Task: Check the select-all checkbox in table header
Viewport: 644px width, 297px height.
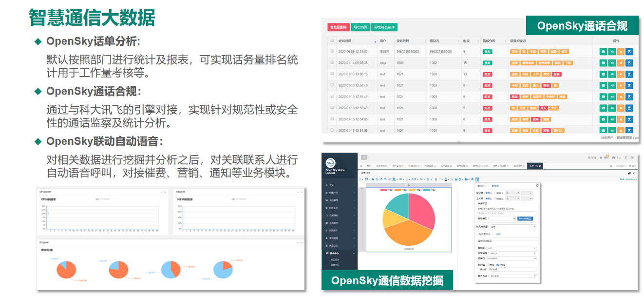Action: pyautogui.click(x=332, y=40)
